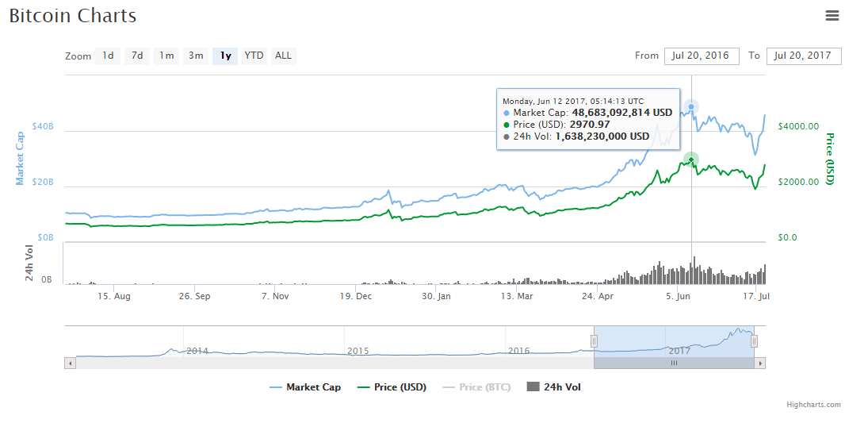Click the 2015 label in navigator
This screenshot has height=423, width=868.
click(358, 351)
